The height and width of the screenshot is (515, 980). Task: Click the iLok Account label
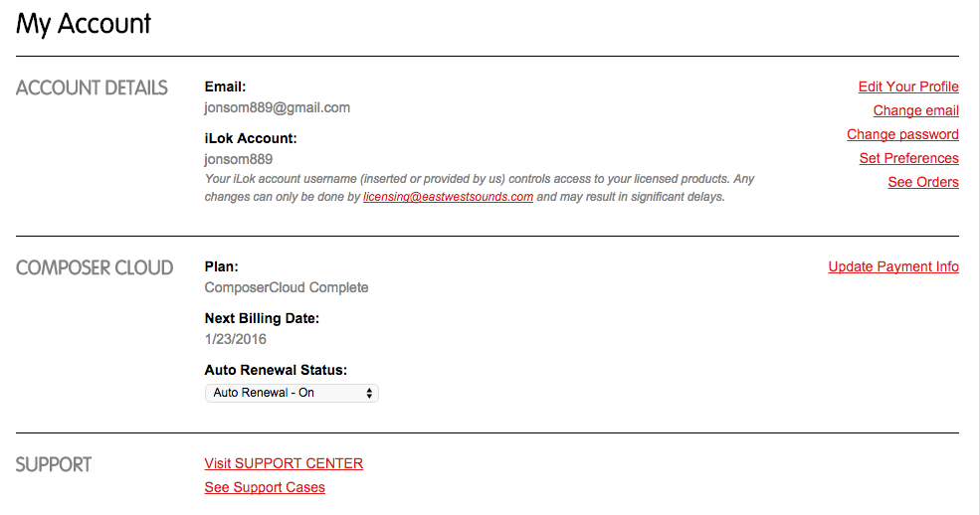pos(251,138)
